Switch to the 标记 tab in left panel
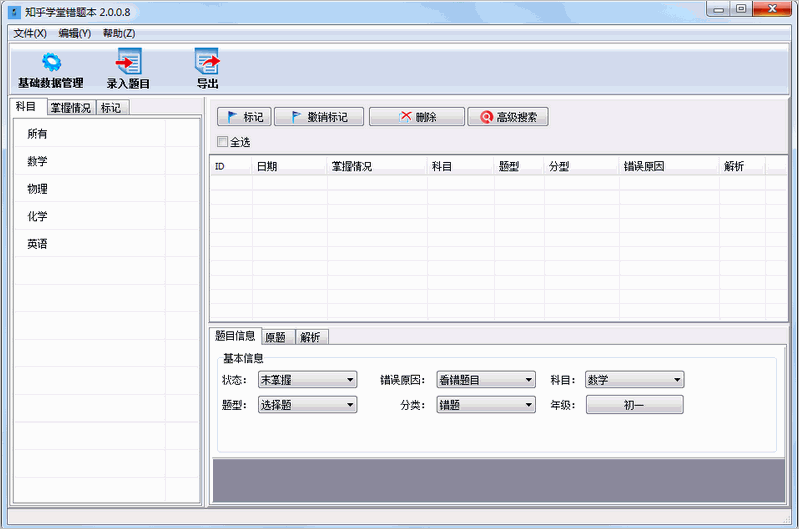The image size is (799, 529). (112, 108)
